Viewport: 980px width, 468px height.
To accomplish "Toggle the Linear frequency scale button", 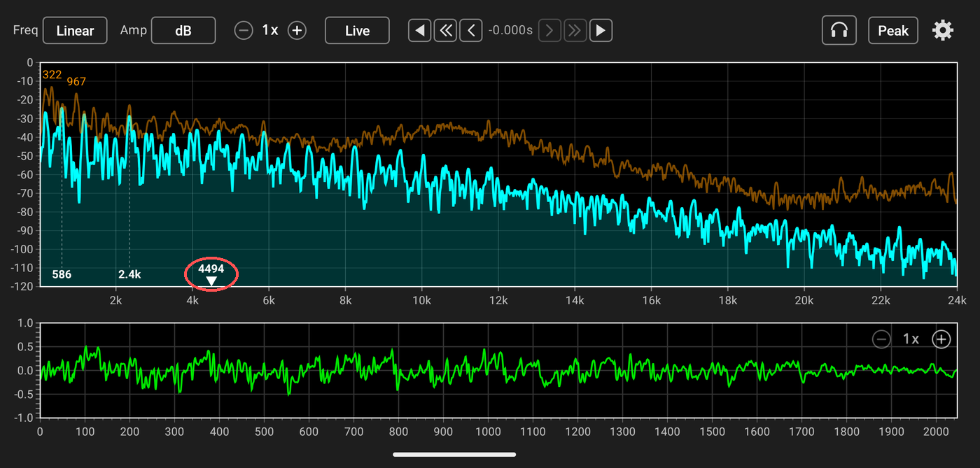I will (x=75, y=31).
